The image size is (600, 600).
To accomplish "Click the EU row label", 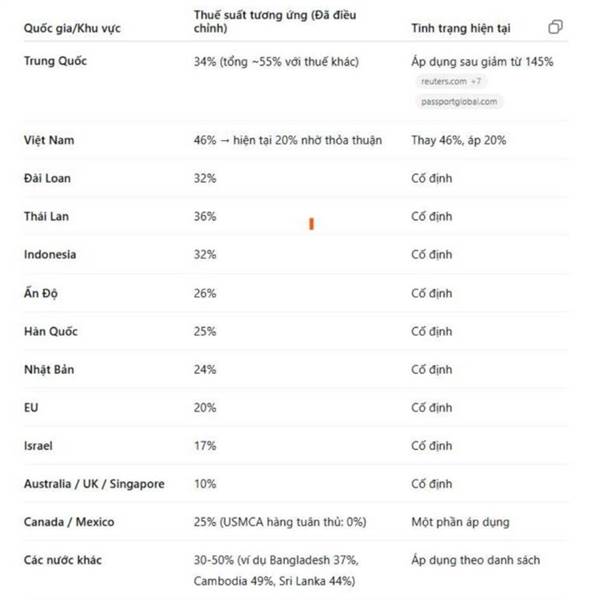I will coord(31,408).
